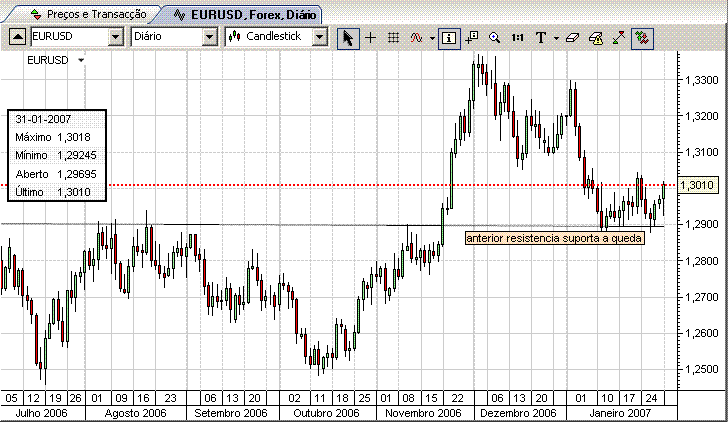Select the EURUSD, Forex, Diário tab

243,14
